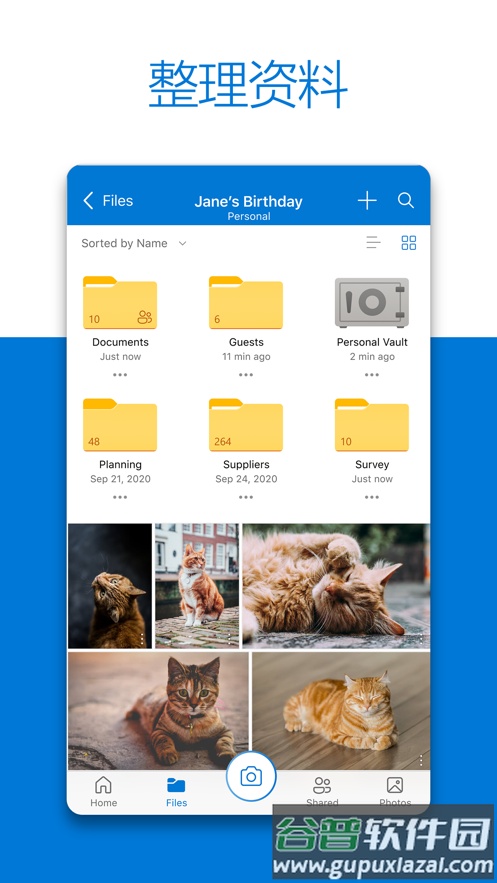
Task: Open the Planning folder
Action: (120, 425)
